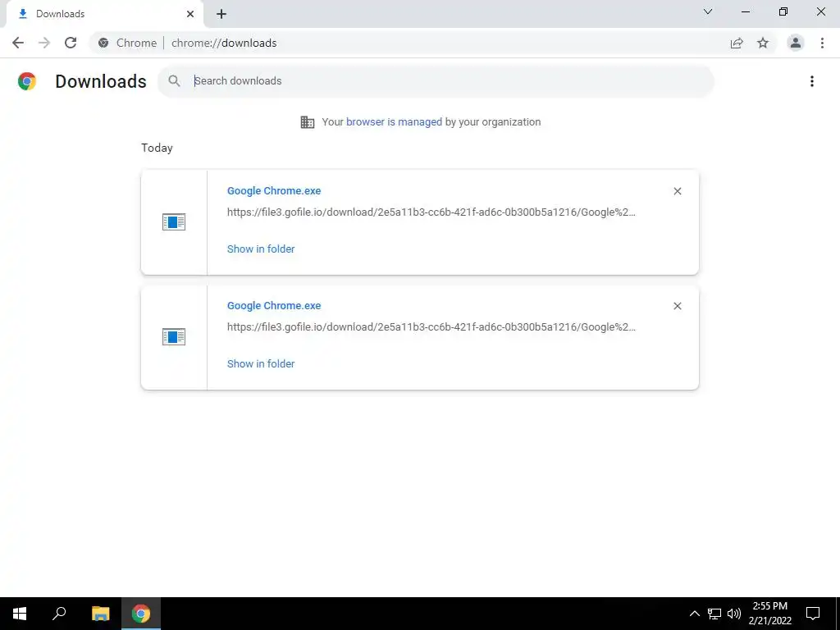This screenshot has height=630, width=840.
Task: Click the Chrome taskbar icon
Action: click(x=141, y=614)
